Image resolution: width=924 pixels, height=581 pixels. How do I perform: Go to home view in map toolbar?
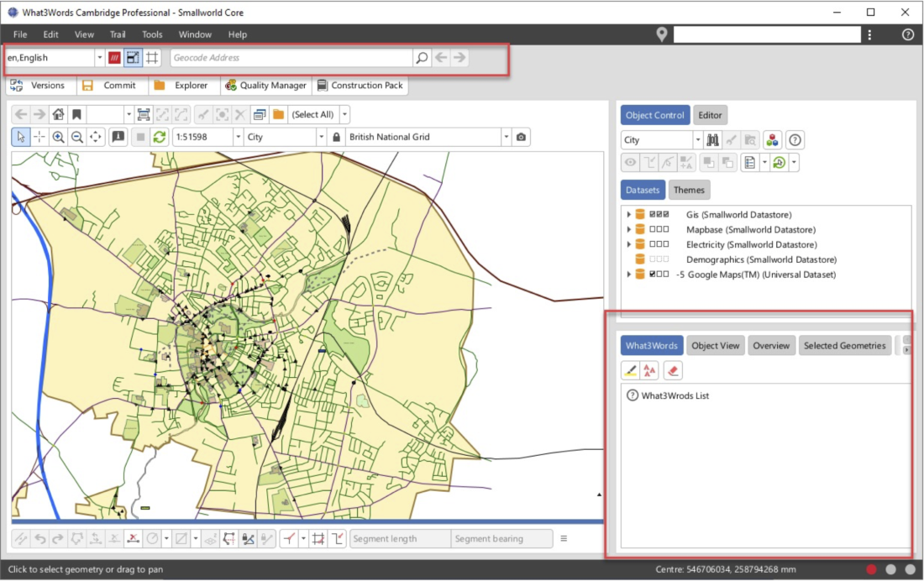coord(58,114)
